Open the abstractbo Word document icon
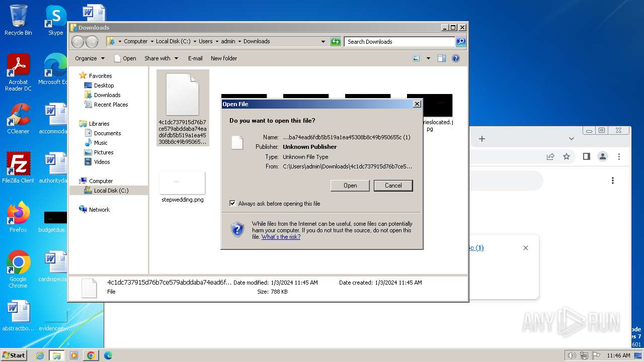Viewport: 644px width, 362px height. tap(18, 316)
